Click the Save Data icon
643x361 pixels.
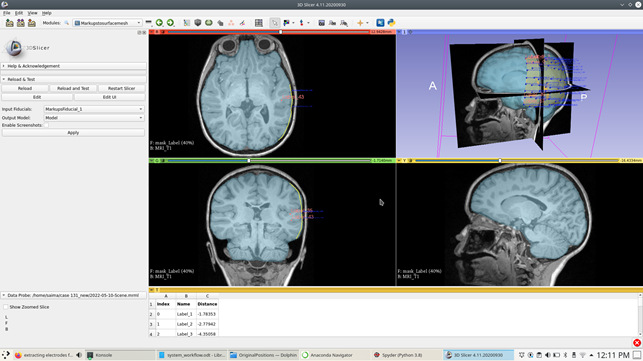tap(32, 23)
